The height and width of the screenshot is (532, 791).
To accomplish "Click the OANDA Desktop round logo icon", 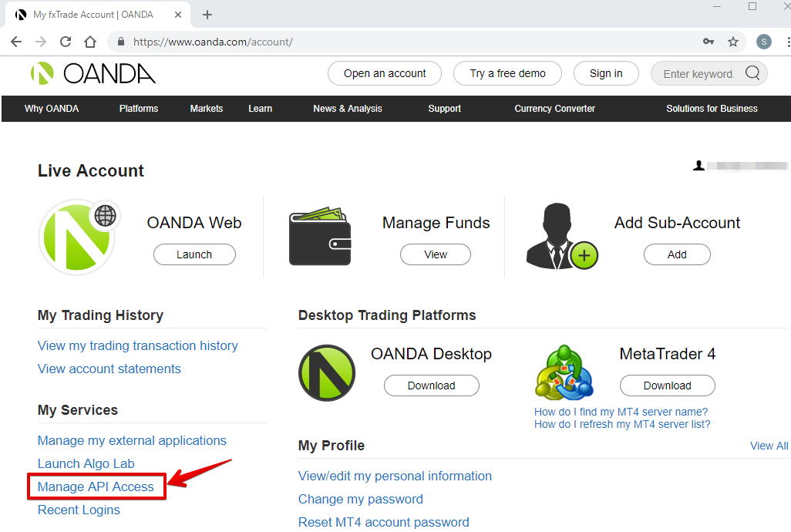I will pos(327,373).
